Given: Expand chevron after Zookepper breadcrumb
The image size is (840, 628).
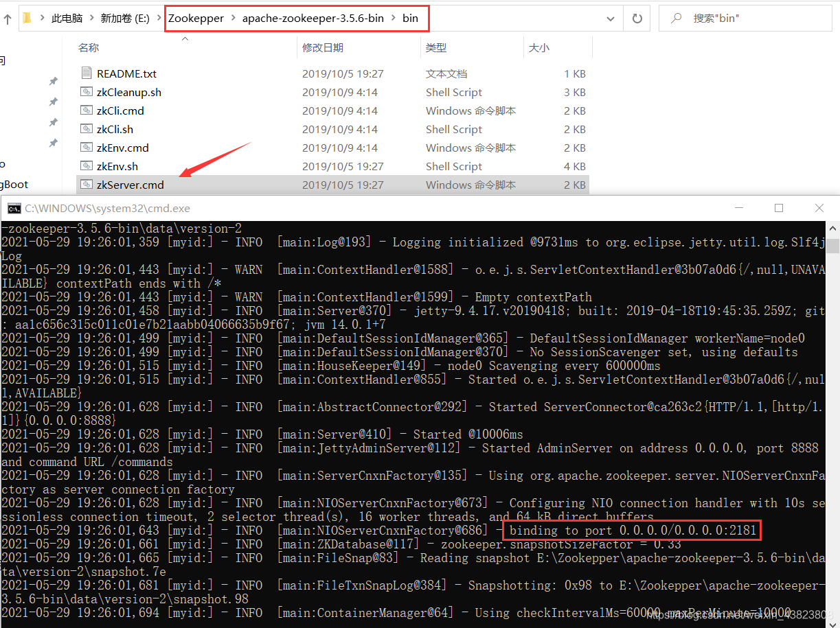Looking at the screenshot, I should point(234,19).
